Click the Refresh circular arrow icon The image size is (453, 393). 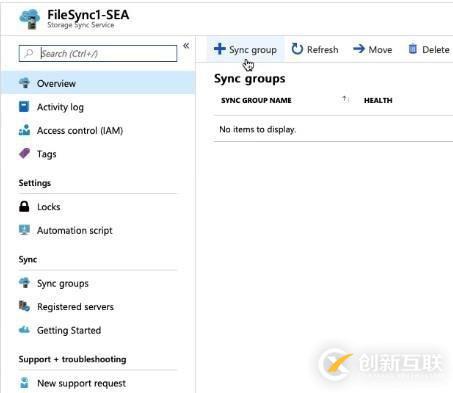coord(297,49)
